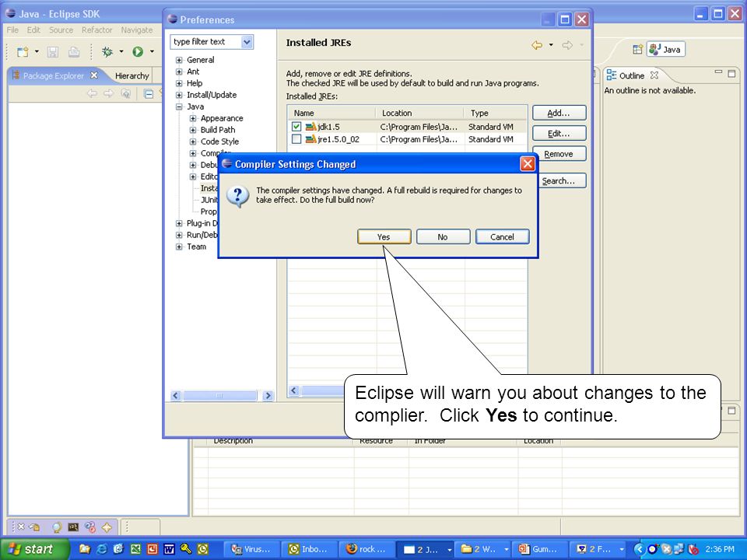
Task: Select the Package Explorer tab
Action: tap(54, 75)
